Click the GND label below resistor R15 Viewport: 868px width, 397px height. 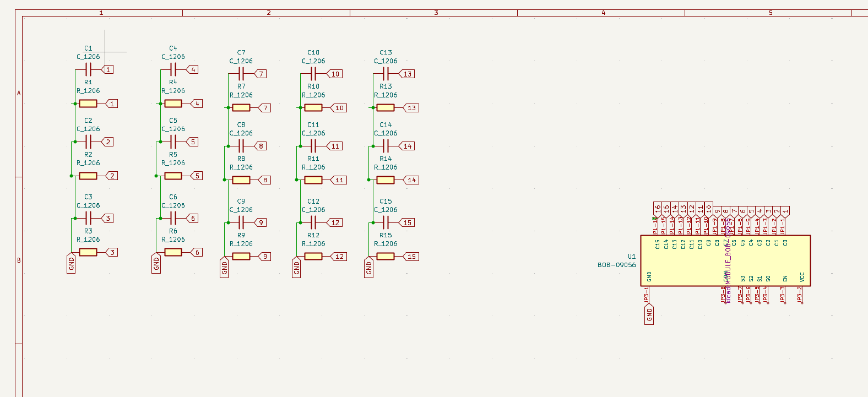368,268
